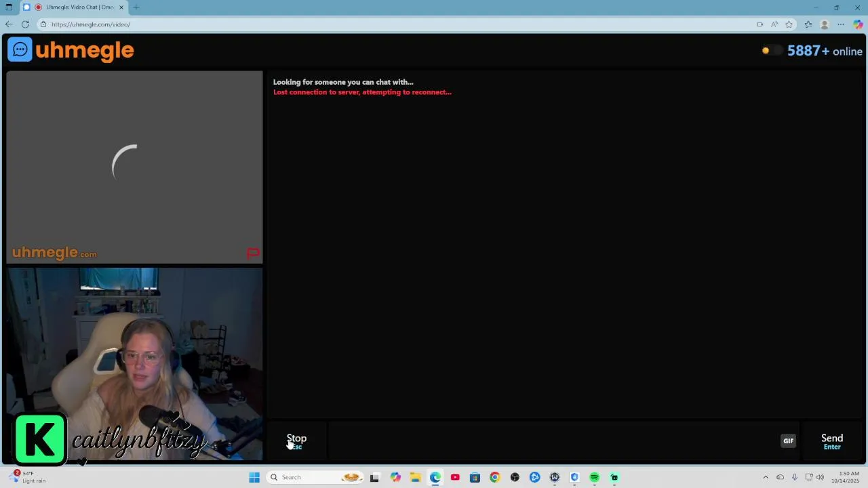Send the message with Send button
Screen dimensions: 868x488
(832, 441)
